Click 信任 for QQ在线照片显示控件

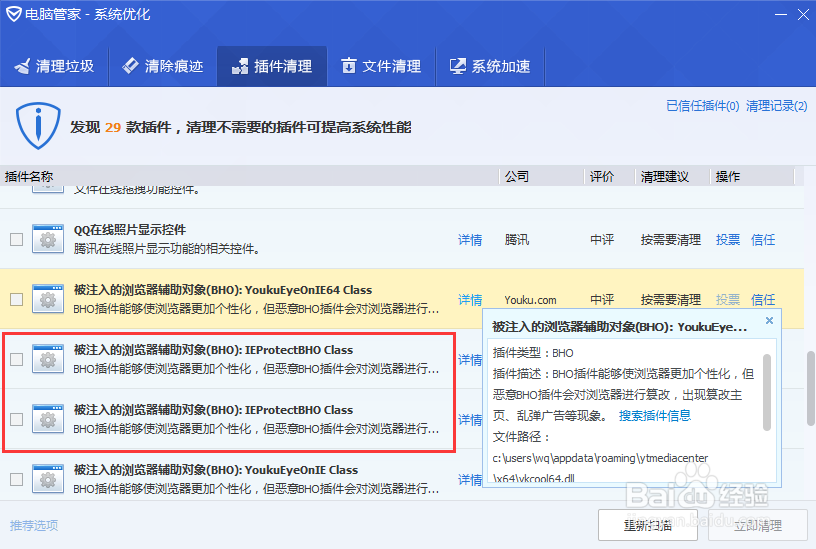tap(763, 240)
